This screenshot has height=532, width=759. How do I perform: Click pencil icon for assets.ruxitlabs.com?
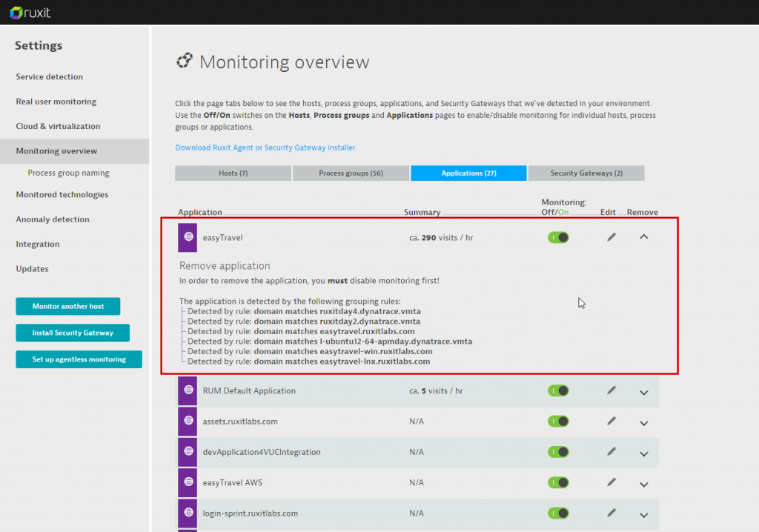(x=611, y=421)
